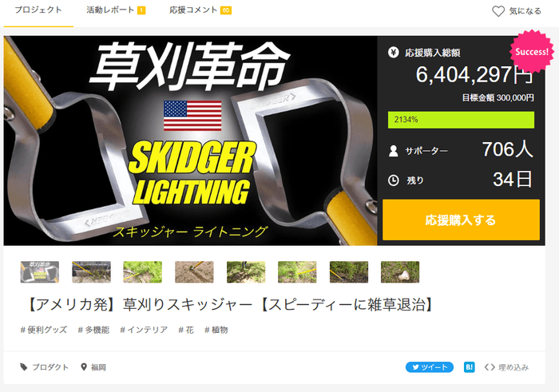The height and width of the screenshot is (392, 559).
Task: Open the #植物 hashtag link
Action: tap(216, 330)
